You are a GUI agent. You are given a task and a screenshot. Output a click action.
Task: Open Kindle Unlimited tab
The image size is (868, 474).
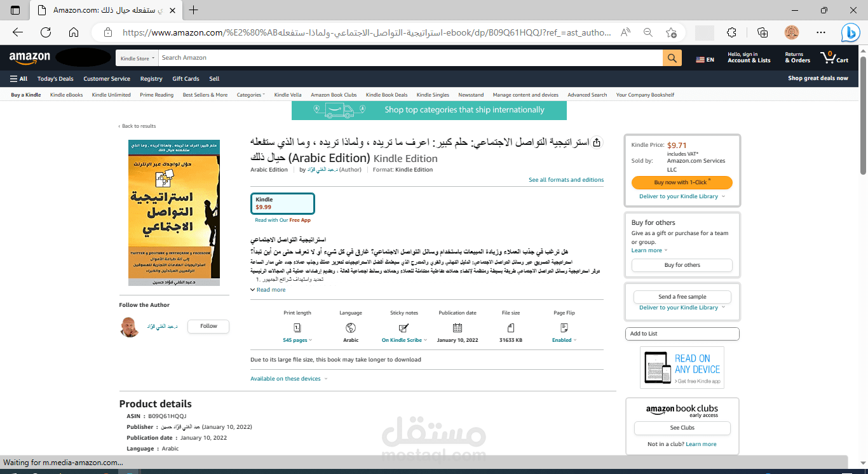coord(111,95)
